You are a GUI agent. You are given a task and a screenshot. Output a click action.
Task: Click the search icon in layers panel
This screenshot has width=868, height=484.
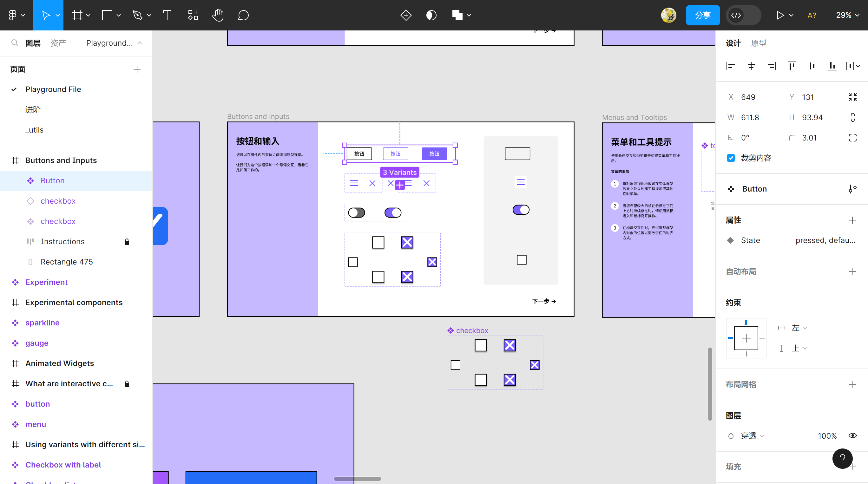tap(15, 43)
